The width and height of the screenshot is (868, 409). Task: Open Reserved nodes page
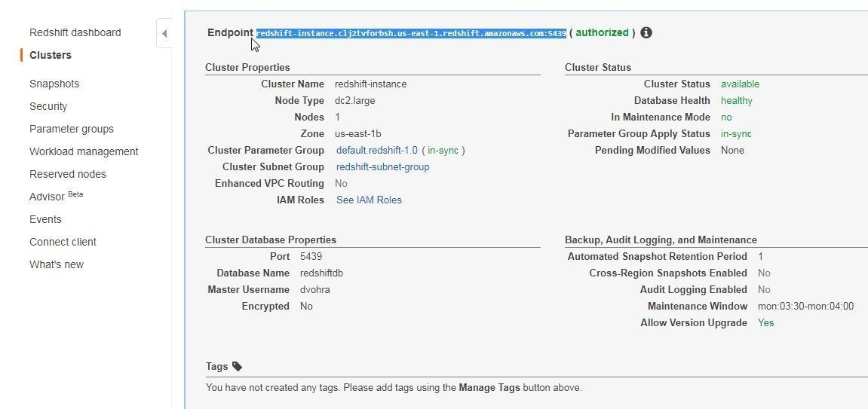(x=68, y=175)
